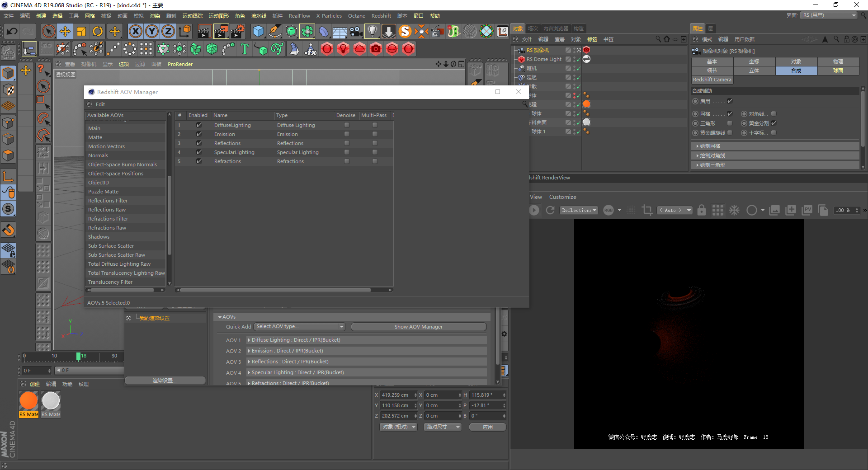Click the 渲染设置... button

pos(165,381)
